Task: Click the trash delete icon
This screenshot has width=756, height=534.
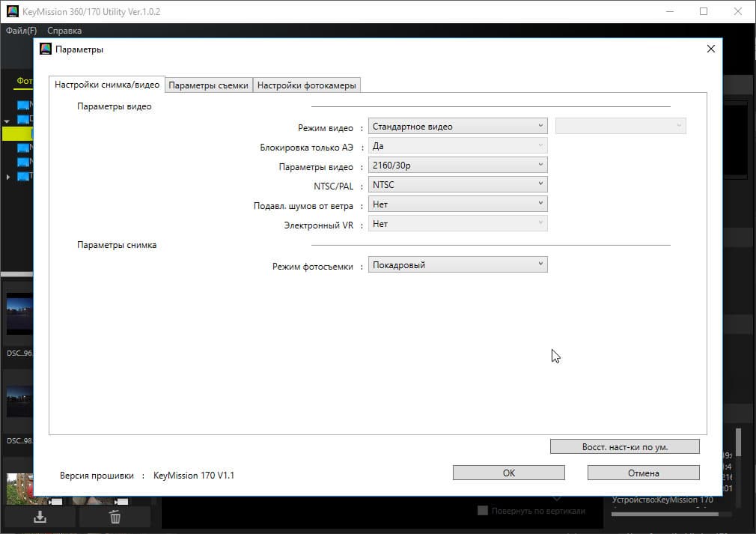Action: pos(115,517)
